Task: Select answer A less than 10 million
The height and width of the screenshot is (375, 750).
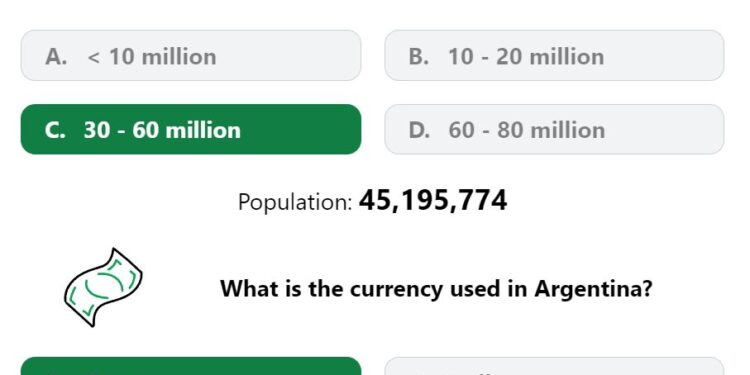Action: click(191, 55)
